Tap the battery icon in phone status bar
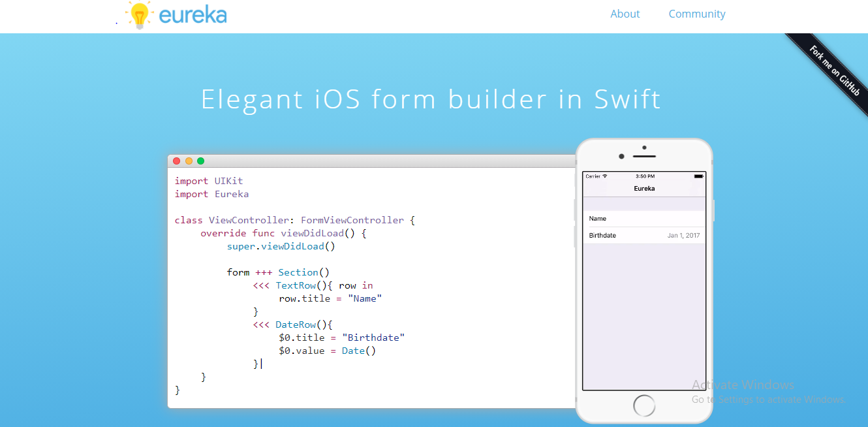 pyautogui.click(x=698, y=176)
